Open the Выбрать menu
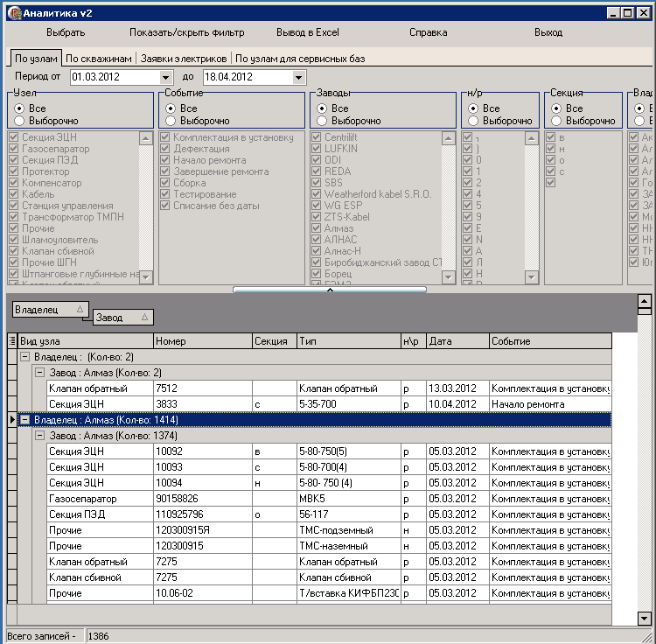 (66, 32)
